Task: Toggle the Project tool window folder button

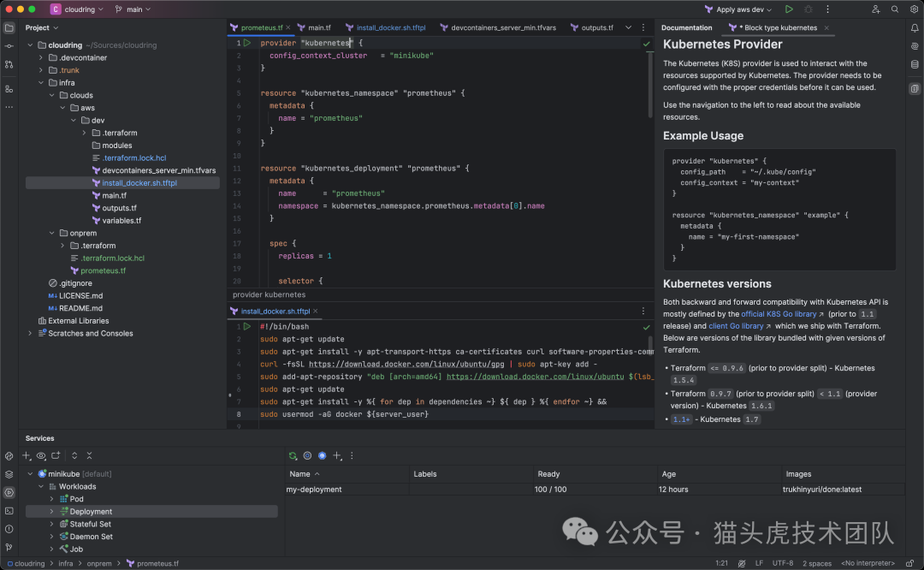Action: point(9,27)
